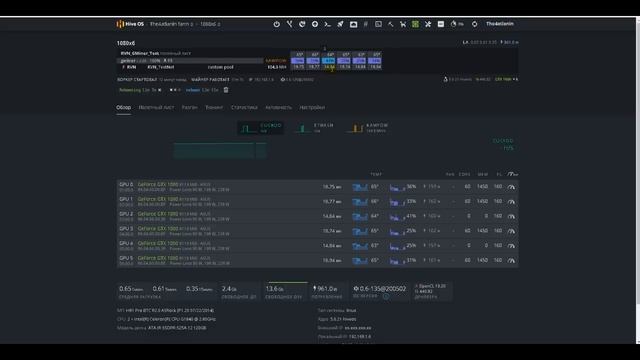Screen dimensions: 640x360
Task: Switch to the Активность tab
Action: [278, 107]
